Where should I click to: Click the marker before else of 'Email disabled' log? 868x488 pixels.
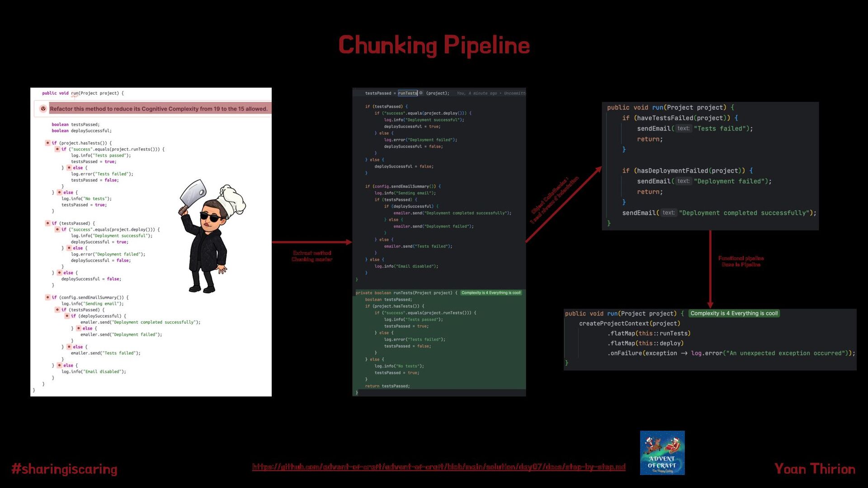point(59,365)
